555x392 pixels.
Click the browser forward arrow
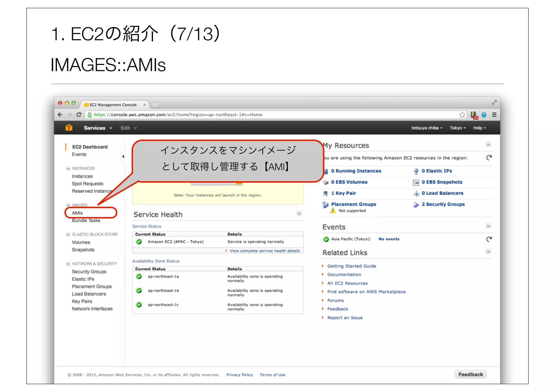(x=69, y=115)
